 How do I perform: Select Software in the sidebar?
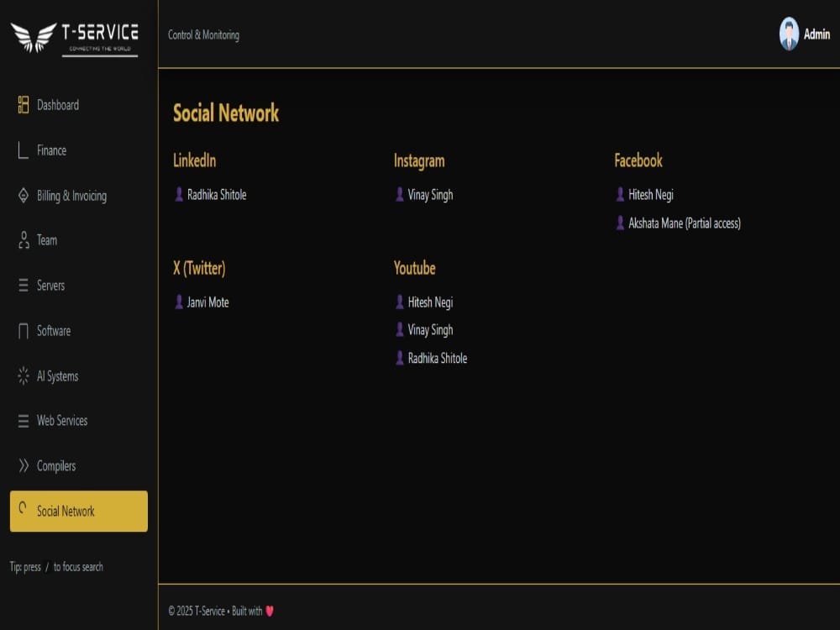(x=79, y=330)
